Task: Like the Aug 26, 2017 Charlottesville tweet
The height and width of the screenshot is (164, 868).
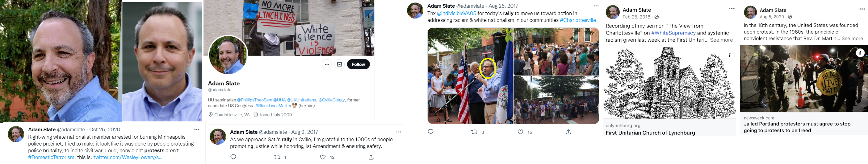Action: coord(520,132)
